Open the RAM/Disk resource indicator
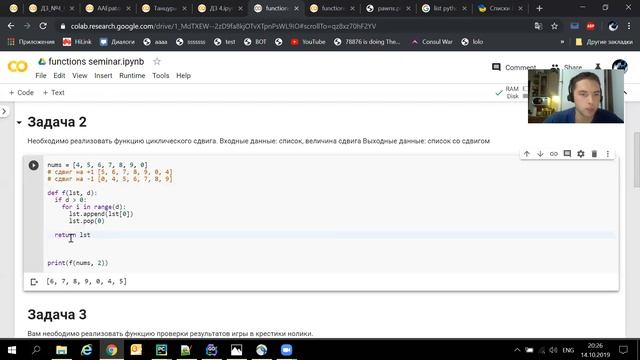This screenshot has width=640, height=360. [x=511, y=93]
